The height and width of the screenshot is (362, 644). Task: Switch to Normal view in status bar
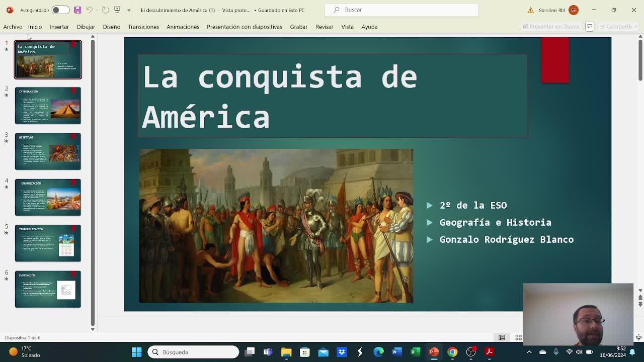pyautogui.click(x=502, y=337)
